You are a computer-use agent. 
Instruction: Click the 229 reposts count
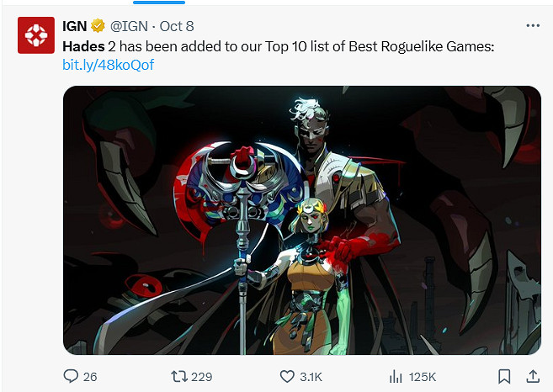202,377
